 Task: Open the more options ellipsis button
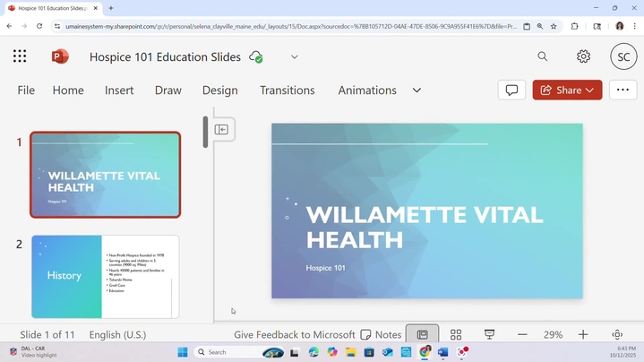(x=623, y=90)
